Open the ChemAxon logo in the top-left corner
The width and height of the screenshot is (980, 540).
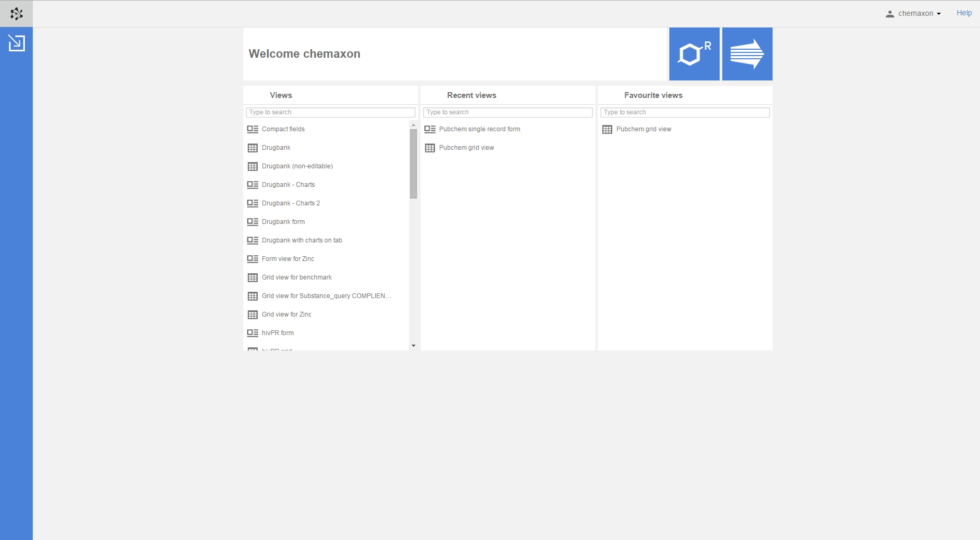click(16, 13)
